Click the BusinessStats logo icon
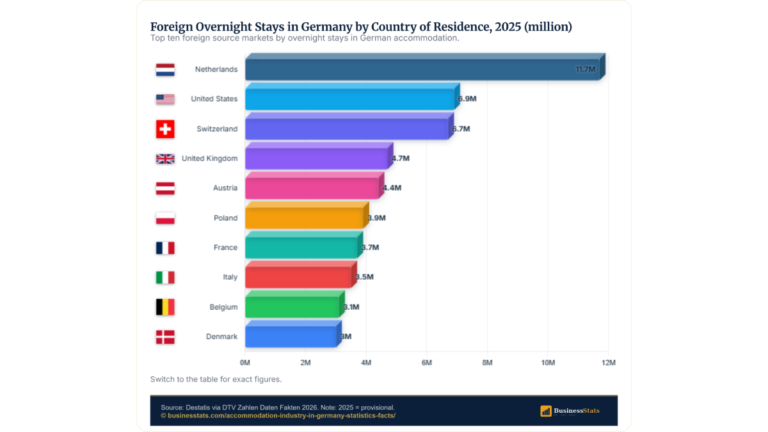The image size is (768, 432). tap(546, 411)
